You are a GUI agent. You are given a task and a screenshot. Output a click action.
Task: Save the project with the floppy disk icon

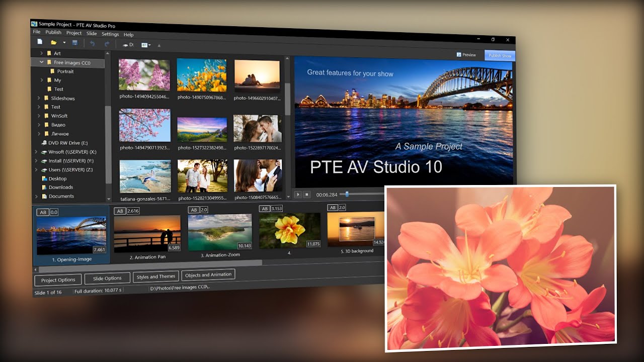pos(75,43)
